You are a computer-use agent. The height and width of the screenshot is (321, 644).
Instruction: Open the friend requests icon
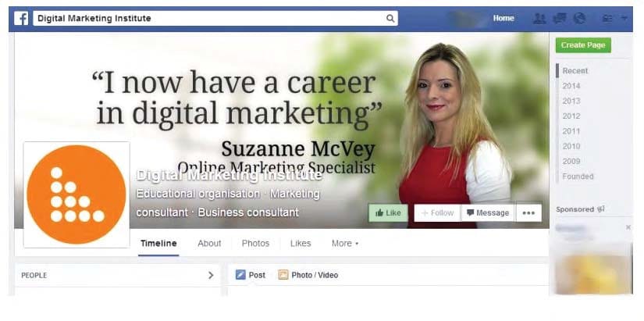[x=539, y=18]
